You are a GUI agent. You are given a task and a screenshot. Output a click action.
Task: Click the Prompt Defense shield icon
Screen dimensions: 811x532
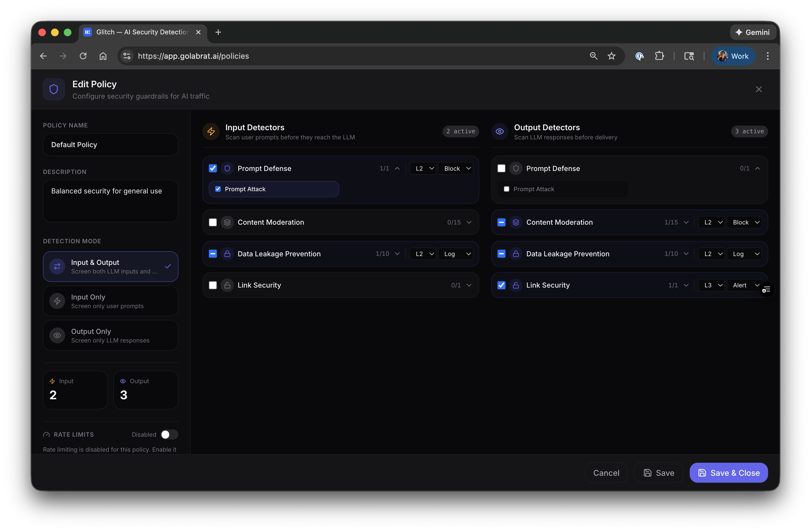click(x=227, y=168)
